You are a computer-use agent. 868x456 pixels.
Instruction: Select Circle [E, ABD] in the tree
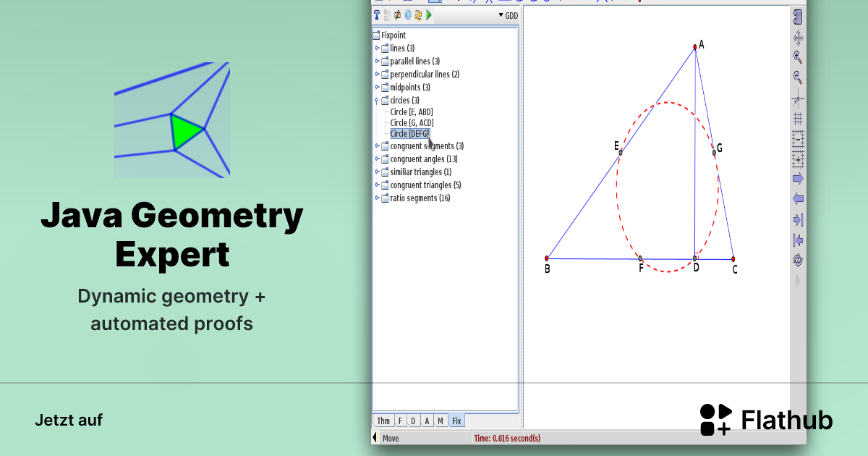click(409, 111)
